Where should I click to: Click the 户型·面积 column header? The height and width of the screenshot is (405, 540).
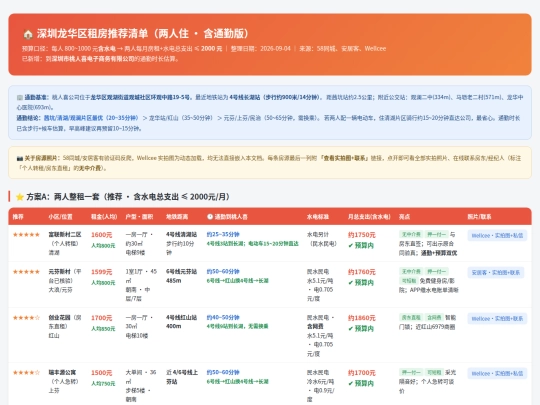(139, 217)
